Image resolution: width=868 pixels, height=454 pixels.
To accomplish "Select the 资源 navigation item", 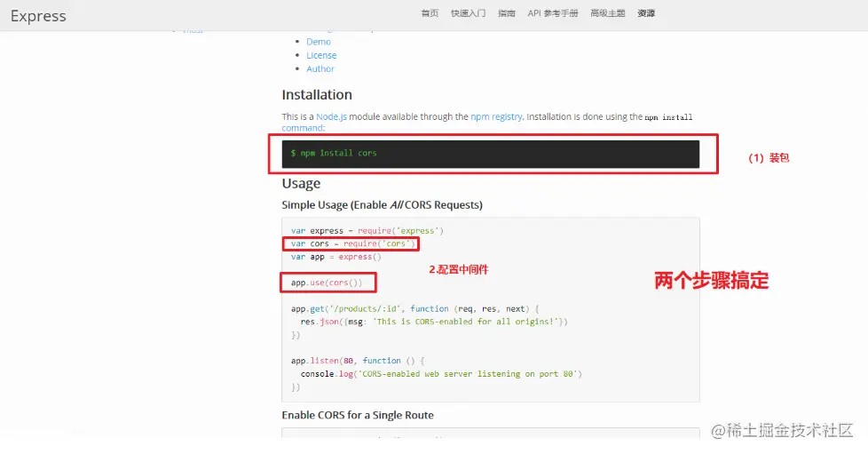I will tap(646, 13).
